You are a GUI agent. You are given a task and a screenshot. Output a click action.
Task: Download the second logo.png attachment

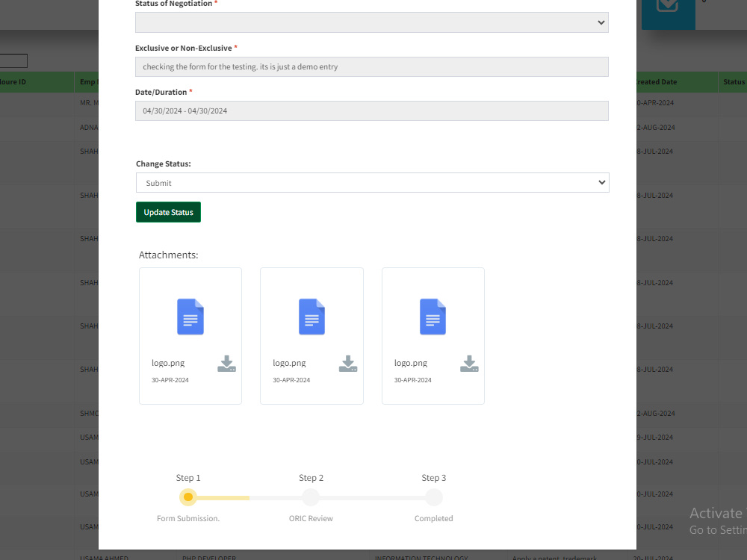348,364
